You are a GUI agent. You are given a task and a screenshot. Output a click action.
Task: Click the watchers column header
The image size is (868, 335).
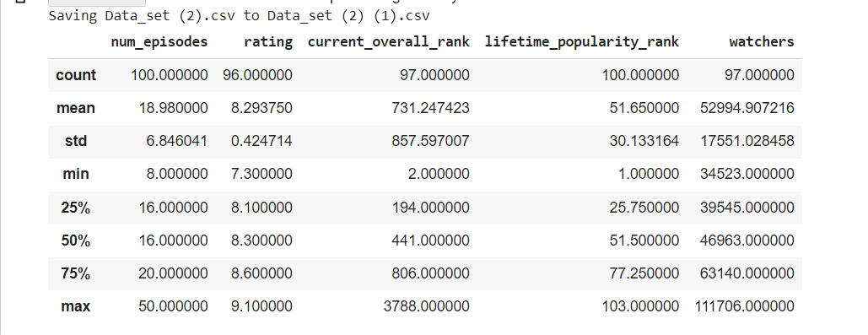[762, 41]
